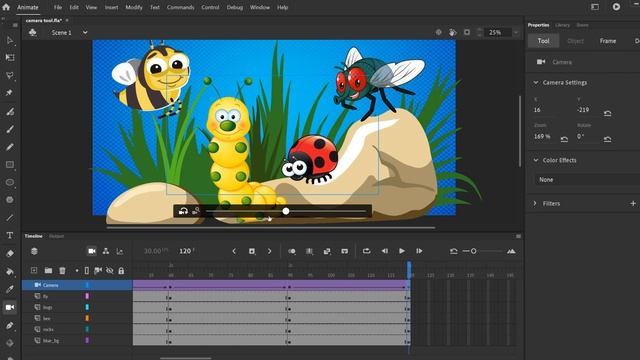
Task: Switch to the Frame properties tab
Action: coord(608,41)
